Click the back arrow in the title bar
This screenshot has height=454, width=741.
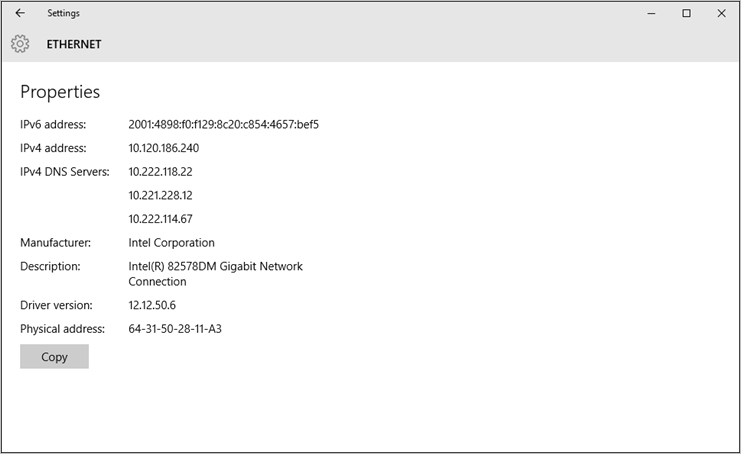pyautogui.click(x=20, y=14)
